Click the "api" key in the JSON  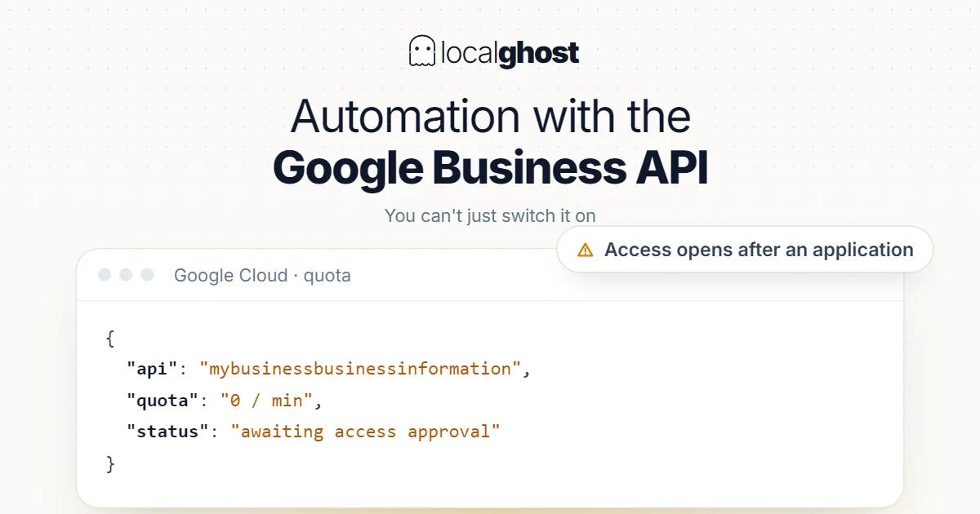click(x=152, y=369)
